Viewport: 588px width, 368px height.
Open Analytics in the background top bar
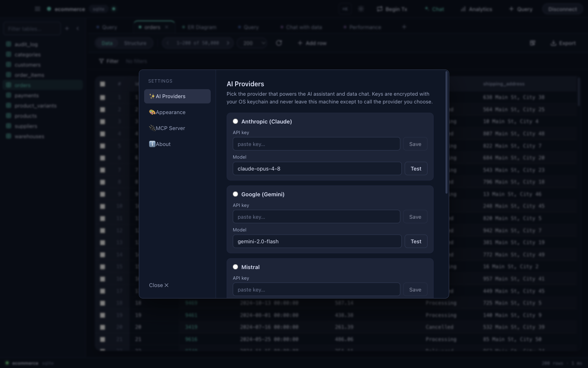point(476,9)
